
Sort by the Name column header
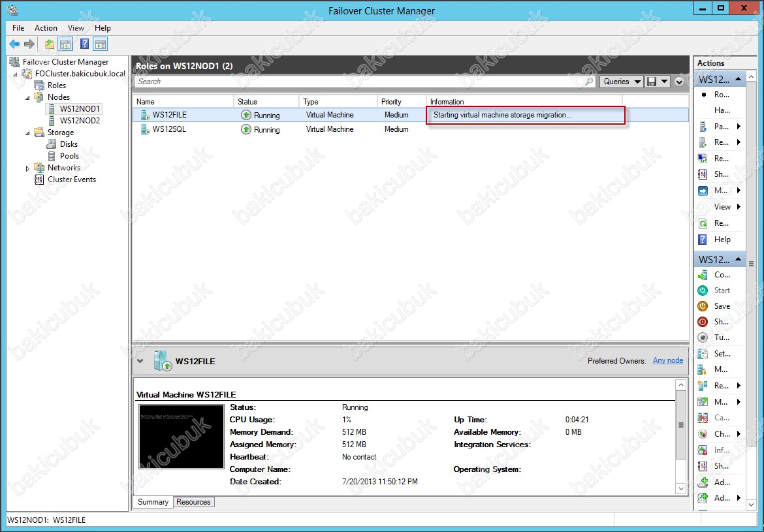pyautogui.click(x=183, y=102)
